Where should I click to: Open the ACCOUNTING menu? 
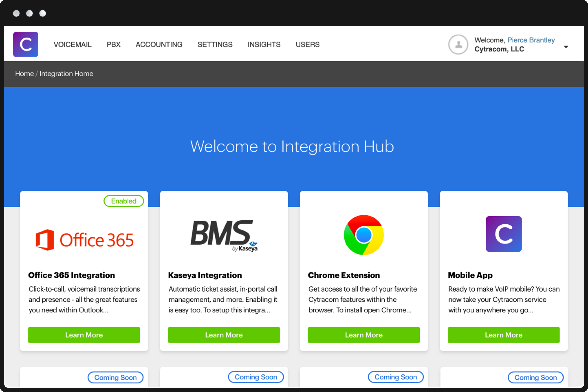(x=159, y=45)
